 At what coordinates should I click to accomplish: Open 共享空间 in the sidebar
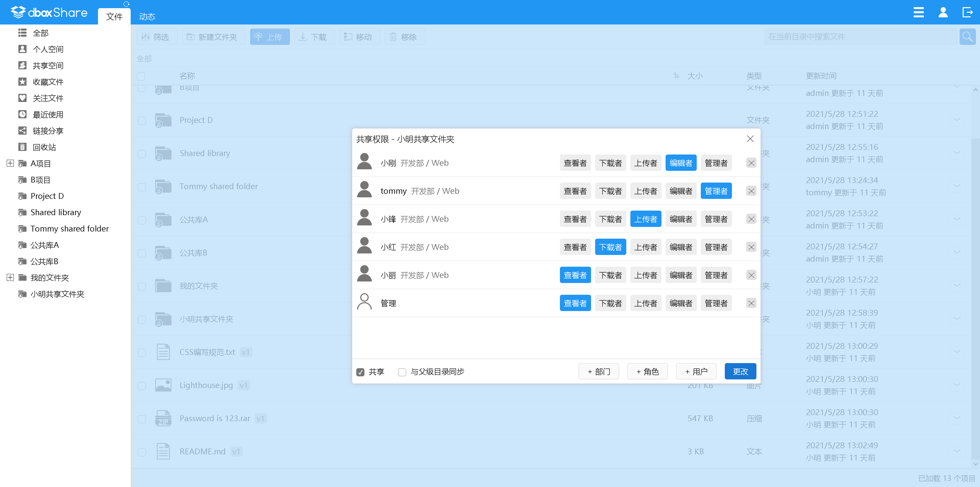(x=41, y=65)
